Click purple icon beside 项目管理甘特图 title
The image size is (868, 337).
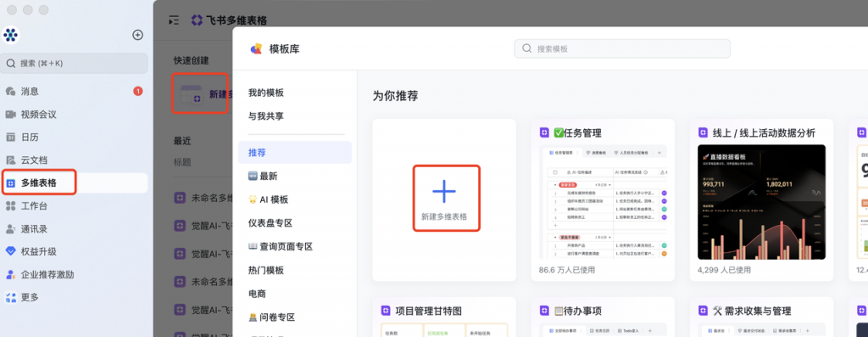click(x=387, y=311)
